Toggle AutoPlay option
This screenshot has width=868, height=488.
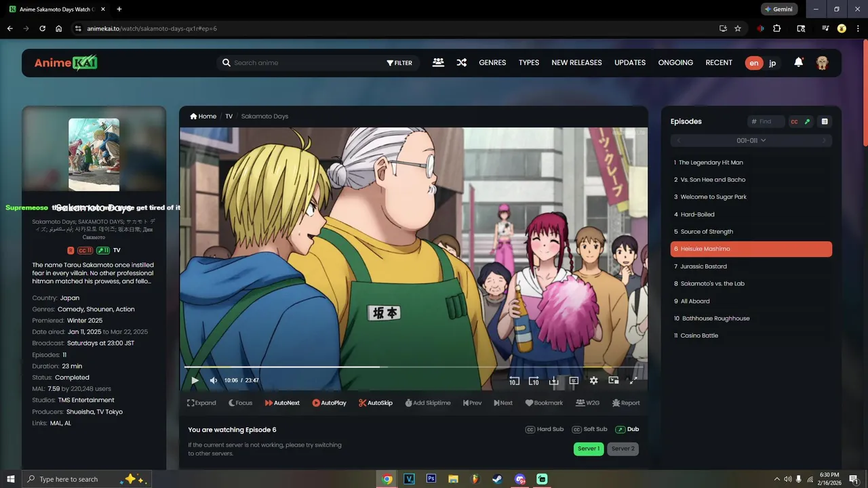pos(329,403)
